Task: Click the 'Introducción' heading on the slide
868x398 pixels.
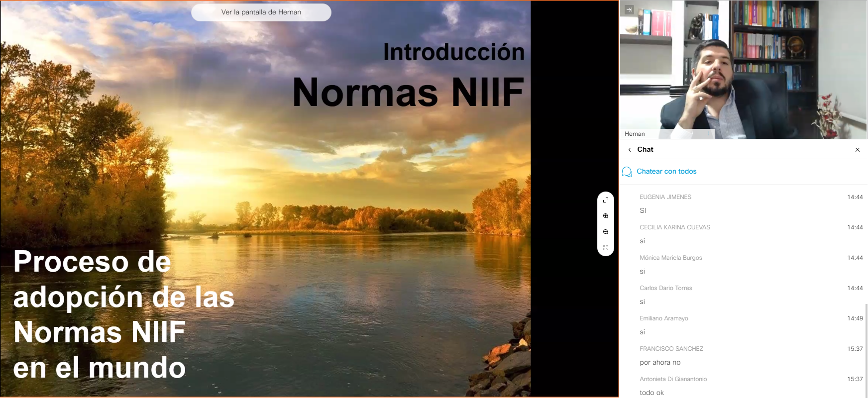Action: click(x=454, y=52)
